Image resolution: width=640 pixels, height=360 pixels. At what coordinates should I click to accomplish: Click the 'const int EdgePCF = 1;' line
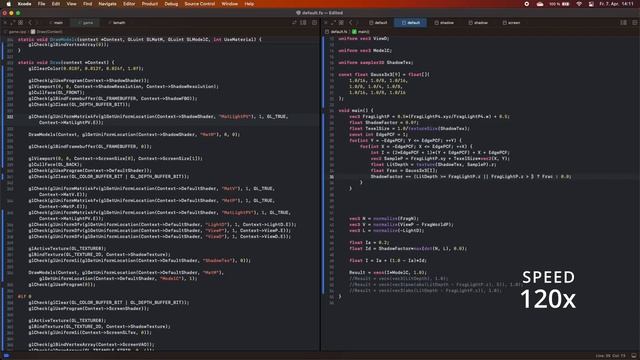tap(378, 134)
